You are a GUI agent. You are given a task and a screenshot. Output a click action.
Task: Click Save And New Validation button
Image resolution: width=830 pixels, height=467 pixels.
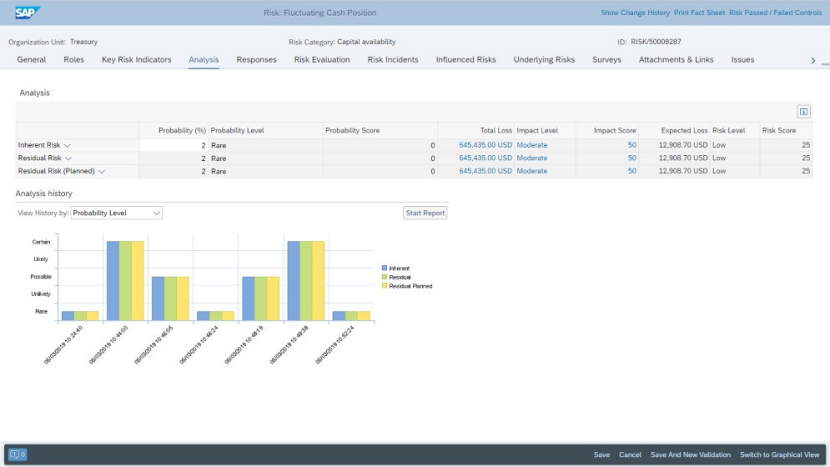coord(690,455)
